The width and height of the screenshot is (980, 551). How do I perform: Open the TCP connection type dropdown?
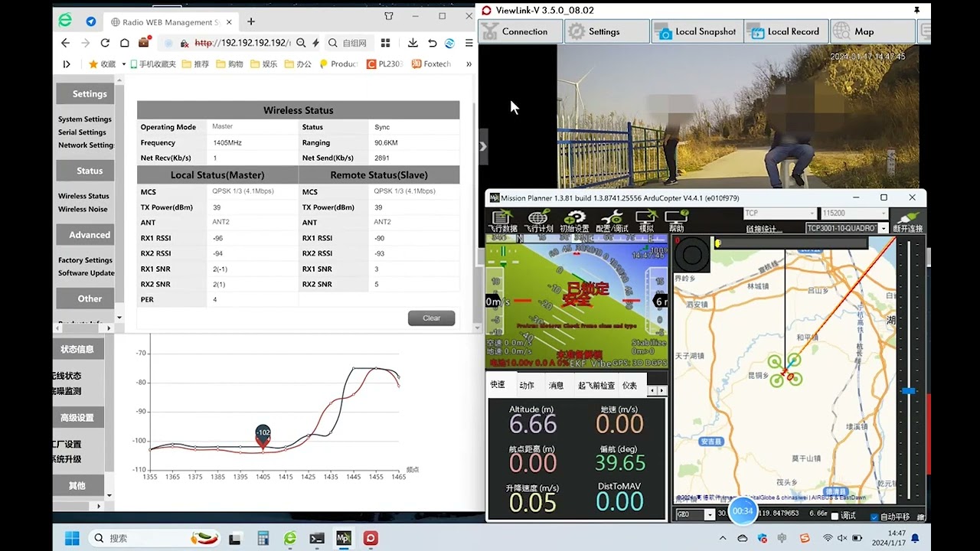pyautogui.click(x=780, y=214)
